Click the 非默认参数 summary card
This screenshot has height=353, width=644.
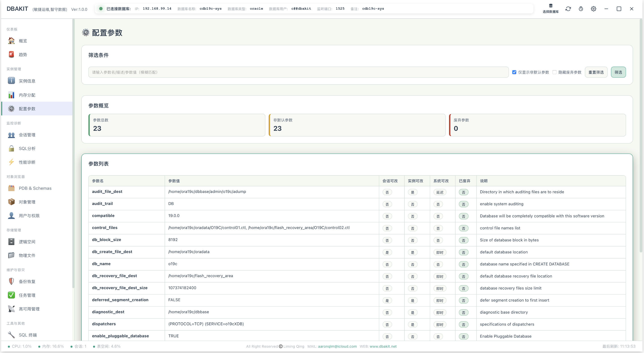[357, 125]
